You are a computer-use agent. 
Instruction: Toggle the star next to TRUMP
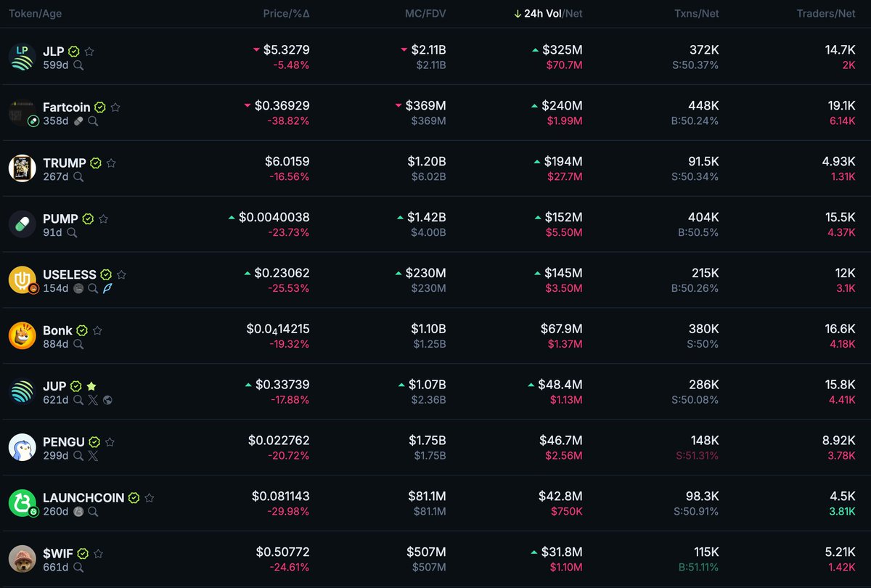111,163
